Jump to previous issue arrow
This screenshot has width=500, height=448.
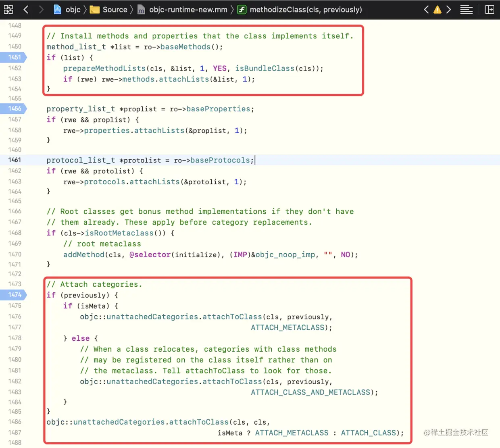point(426,9)
